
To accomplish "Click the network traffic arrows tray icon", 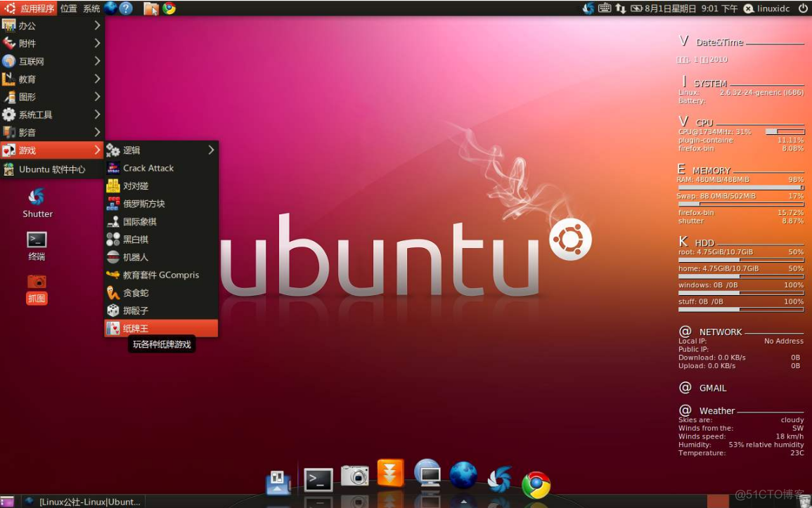I will (621, 8).
